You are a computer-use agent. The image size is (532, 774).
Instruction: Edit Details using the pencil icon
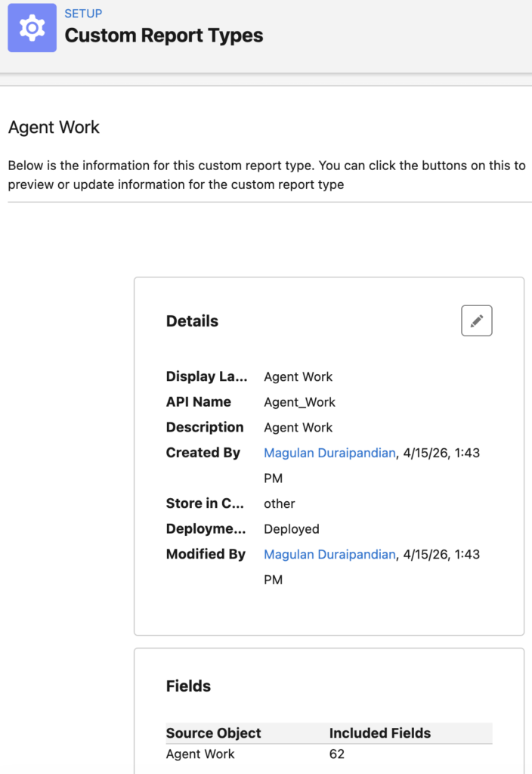pyautogui.click(x=476, y=320)
